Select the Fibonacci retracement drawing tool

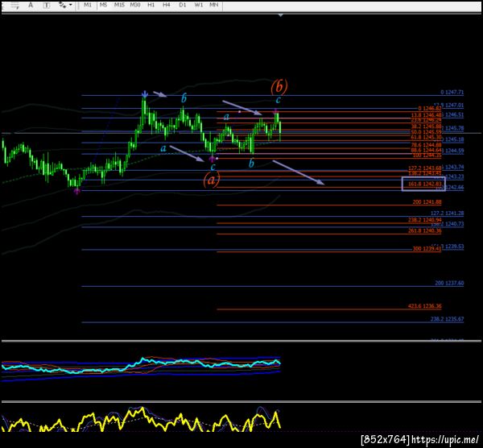point(14,6)
